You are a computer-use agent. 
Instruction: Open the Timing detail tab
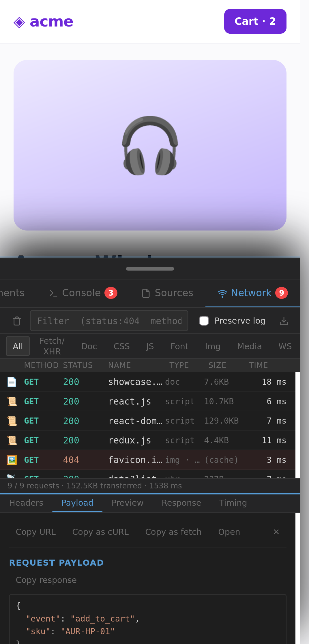233,503
